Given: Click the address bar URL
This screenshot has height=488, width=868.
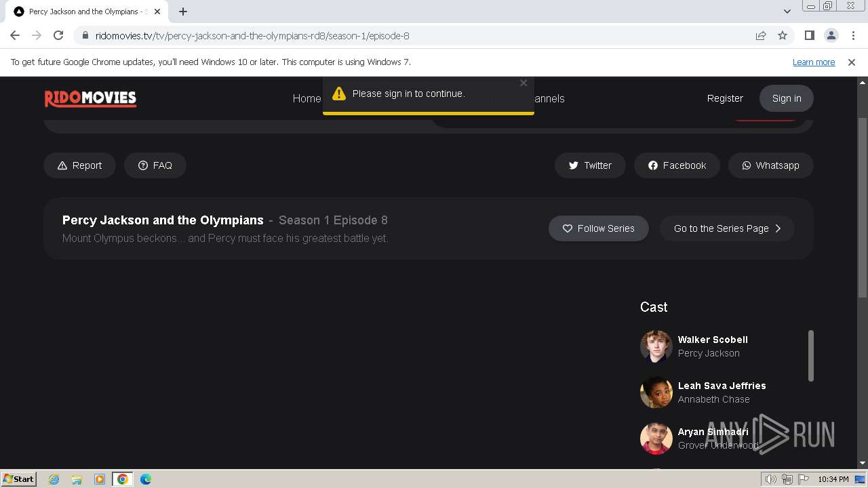Looking at the screenshot, I should tap(252, 36).
